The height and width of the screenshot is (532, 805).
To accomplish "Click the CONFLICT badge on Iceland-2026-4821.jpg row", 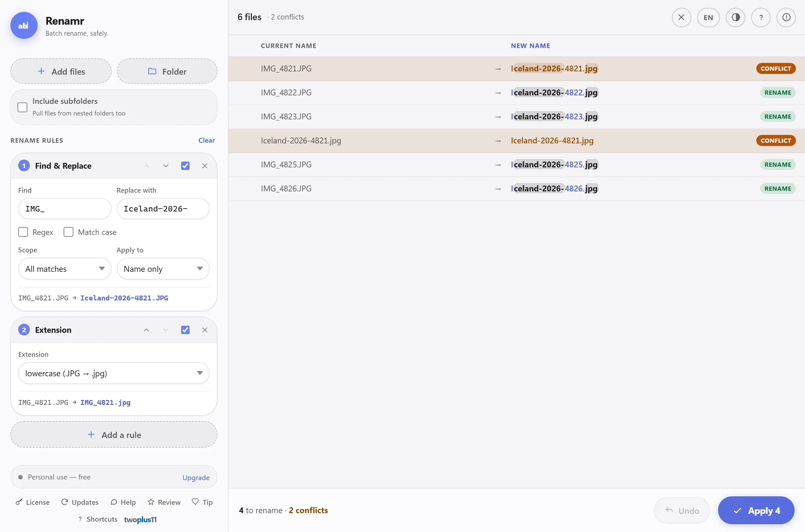I will click(x=776, y=140).
